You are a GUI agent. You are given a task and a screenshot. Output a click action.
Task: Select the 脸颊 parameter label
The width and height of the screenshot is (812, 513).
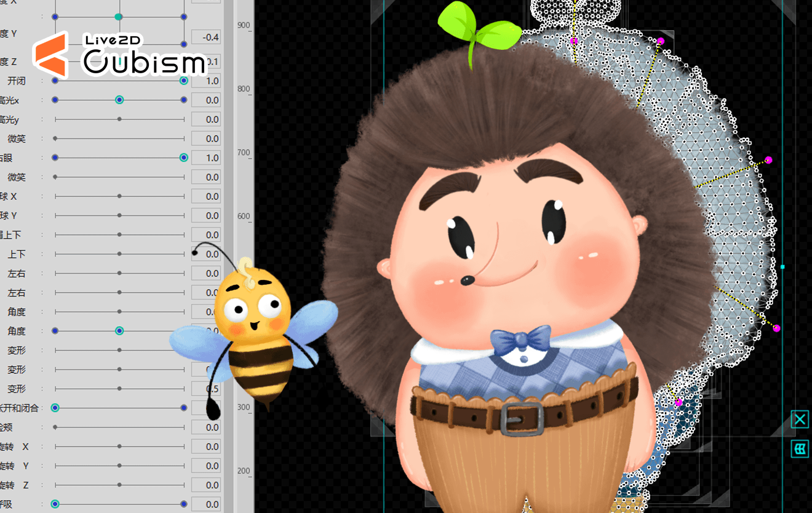[x=6, y=427]
